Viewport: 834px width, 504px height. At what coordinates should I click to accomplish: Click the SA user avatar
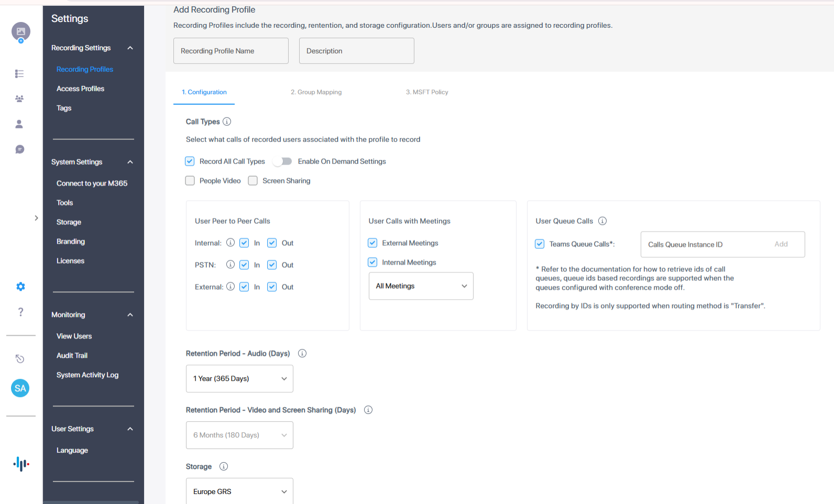[x=20, y=388]
